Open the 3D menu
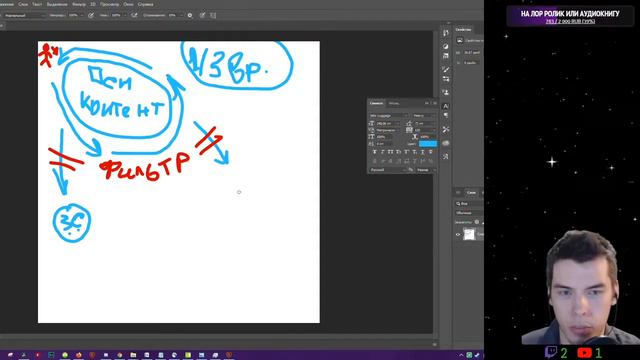The width and height of the screenshot is (640, 360). pos(93,4)
